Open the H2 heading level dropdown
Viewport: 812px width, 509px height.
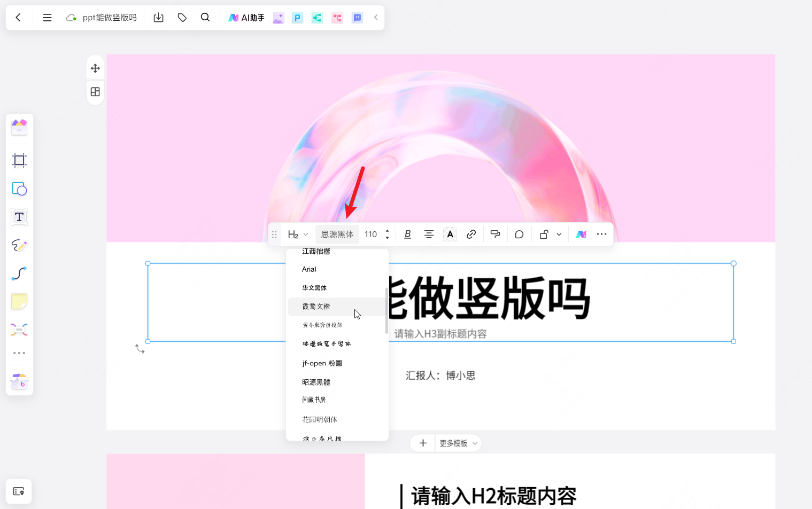tap(298, 234)
